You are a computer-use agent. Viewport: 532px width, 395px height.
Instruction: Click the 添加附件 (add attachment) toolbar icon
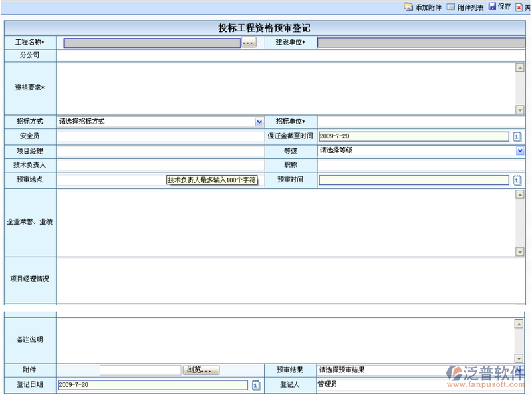point(408,7)
